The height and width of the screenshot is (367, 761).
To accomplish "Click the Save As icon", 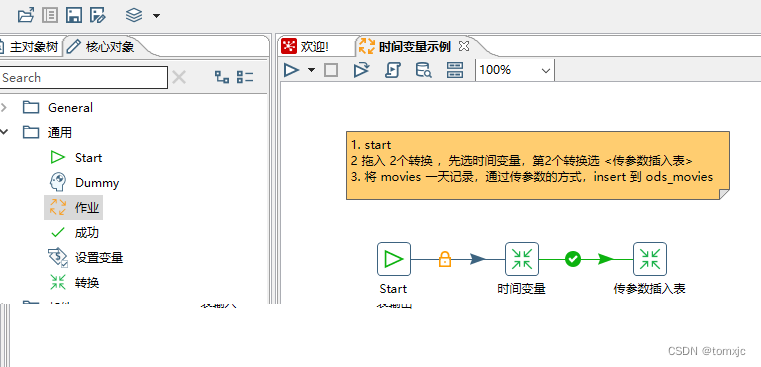I will click(98, 16).
